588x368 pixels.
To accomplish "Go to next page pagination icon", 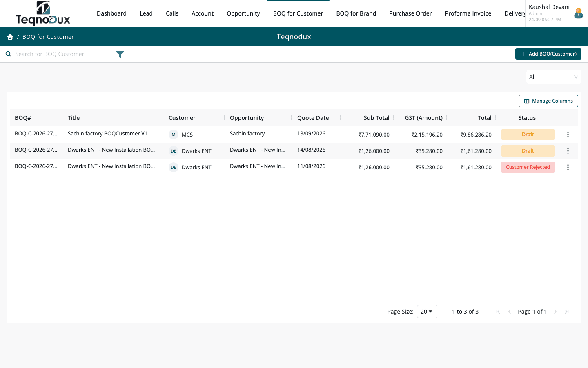I will pyautogui.click(x=555, y=312).
